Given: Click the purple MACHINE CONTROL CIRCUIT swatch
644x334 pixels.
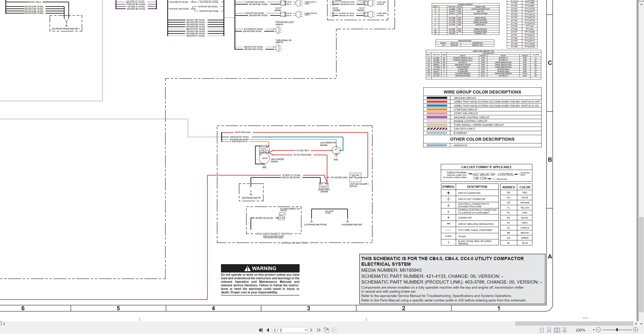Looking at the screenshot, I should pyautogui.click(x=437, y=117).
